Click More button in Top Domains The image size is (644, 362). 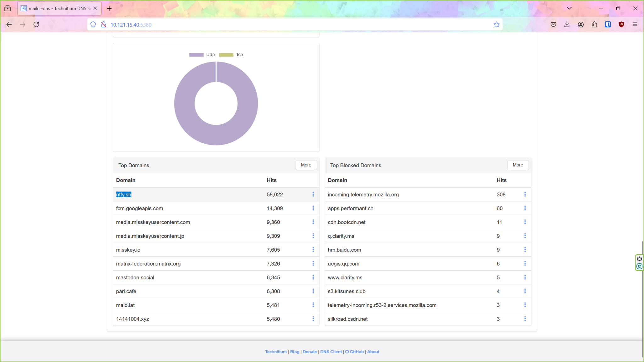coord(306,165)
